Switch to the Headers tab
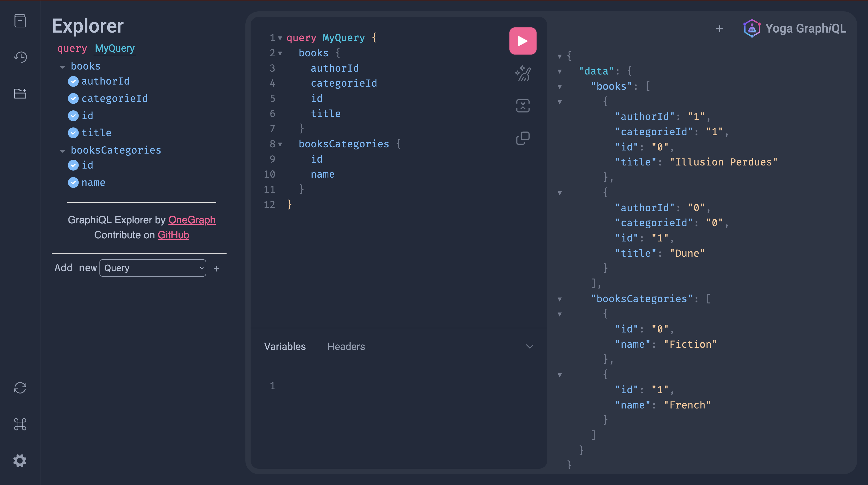The image size is (868, 485). point(346,346)
